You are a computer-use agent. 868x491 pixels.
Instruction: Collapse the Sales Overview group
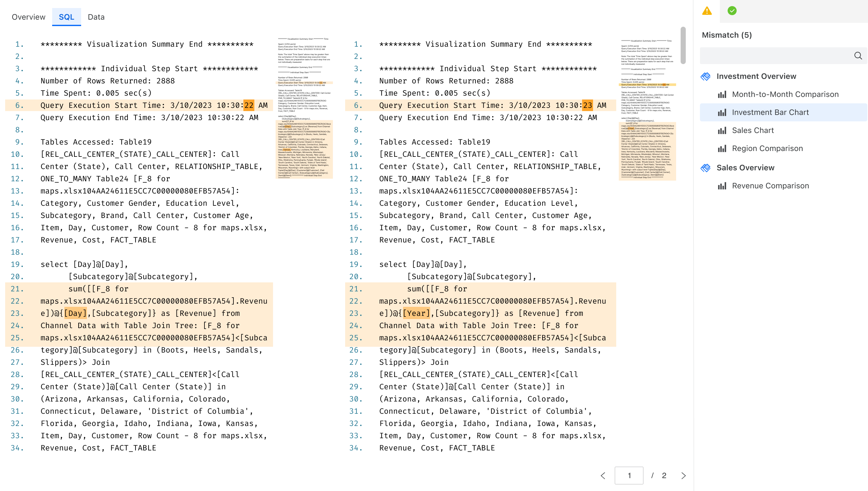[x=745, y=168]
